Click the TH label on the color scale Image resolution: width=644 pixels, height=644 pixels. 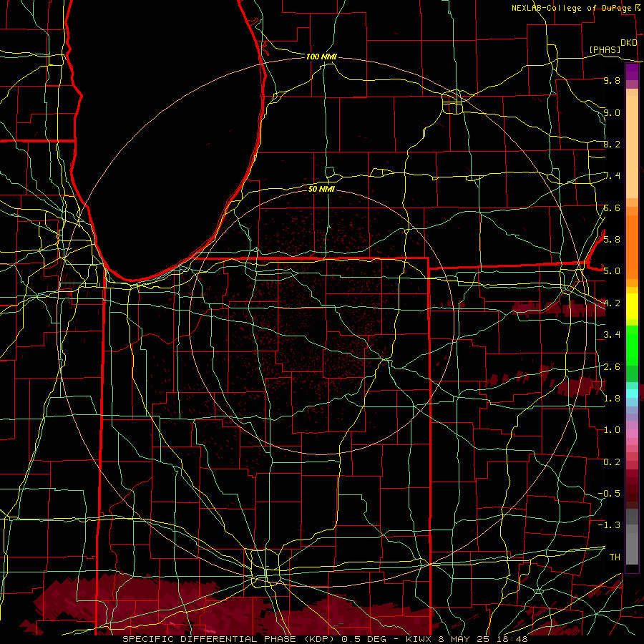pos(615,557)
